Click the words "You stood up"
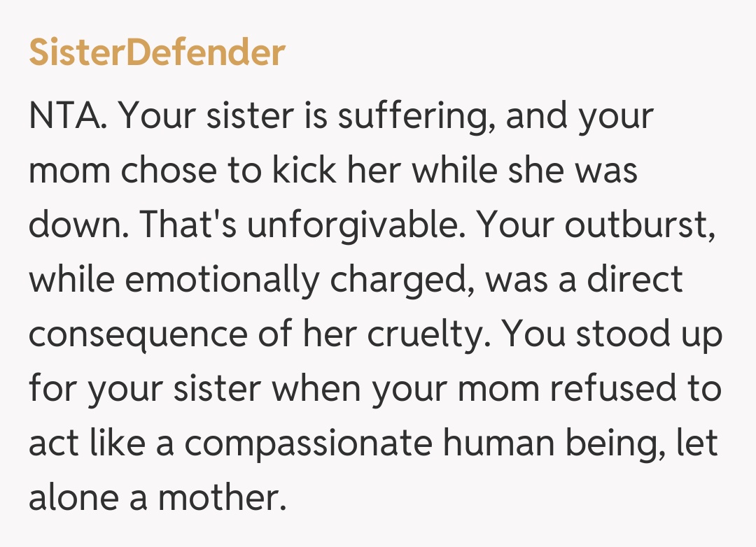756x547 pixels. click(x=613, y=334)
